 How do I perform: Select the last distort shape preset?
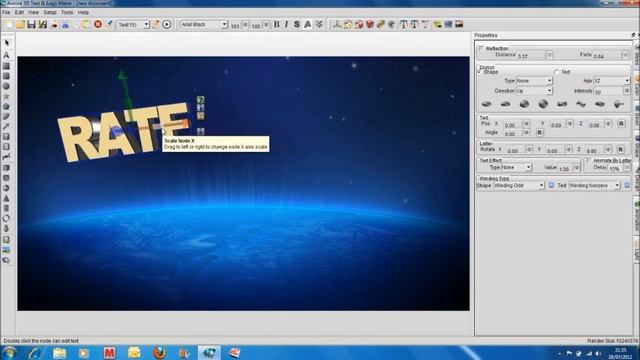tap(619, 104)
